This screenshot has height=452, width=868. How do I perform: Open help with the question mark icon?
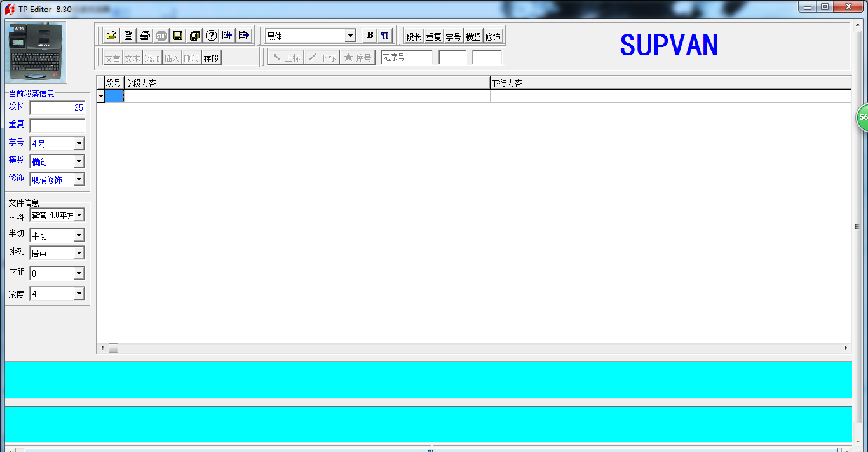pos(211,36)
